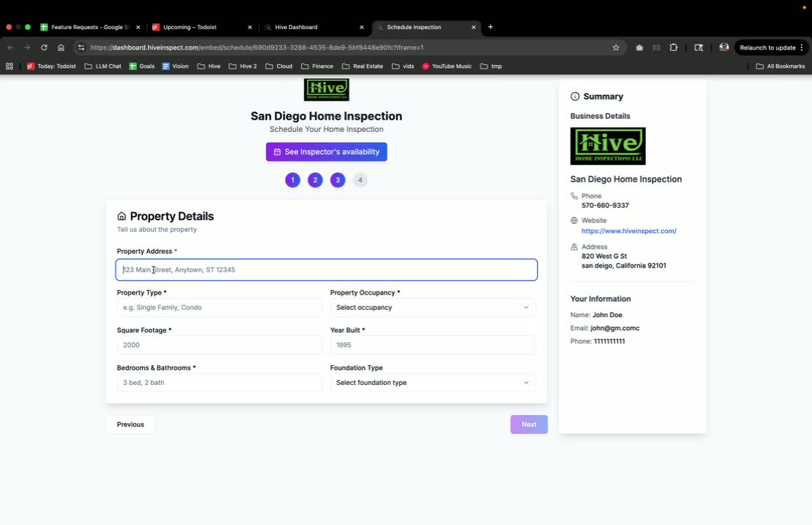Open All Bookmarks folder

tap(781, 66)
